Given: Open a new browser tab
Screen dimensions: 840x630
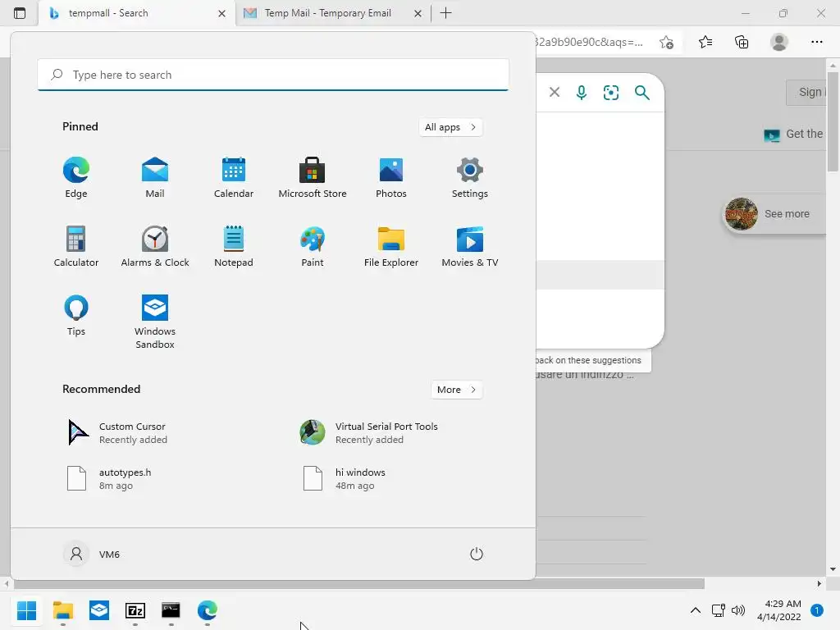Looking at the screenshot, I should pyautogui.click(x=445, y=13).
